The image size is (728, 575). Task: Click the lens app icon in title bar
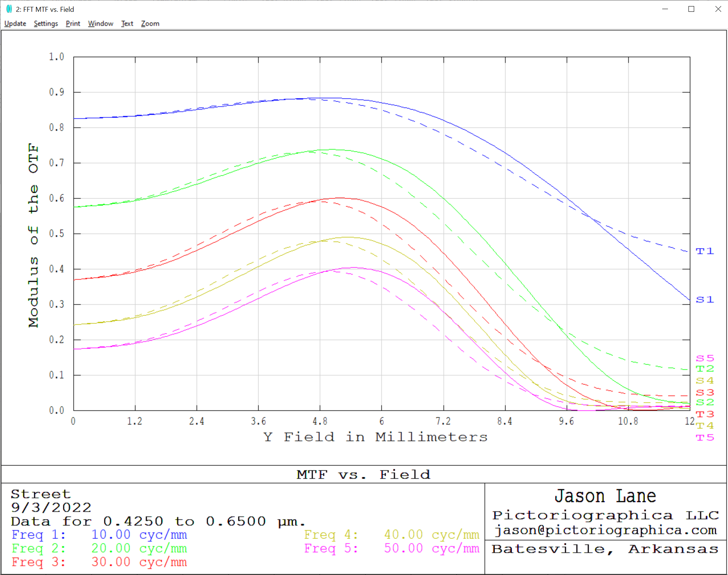click(x=9, y=9)
